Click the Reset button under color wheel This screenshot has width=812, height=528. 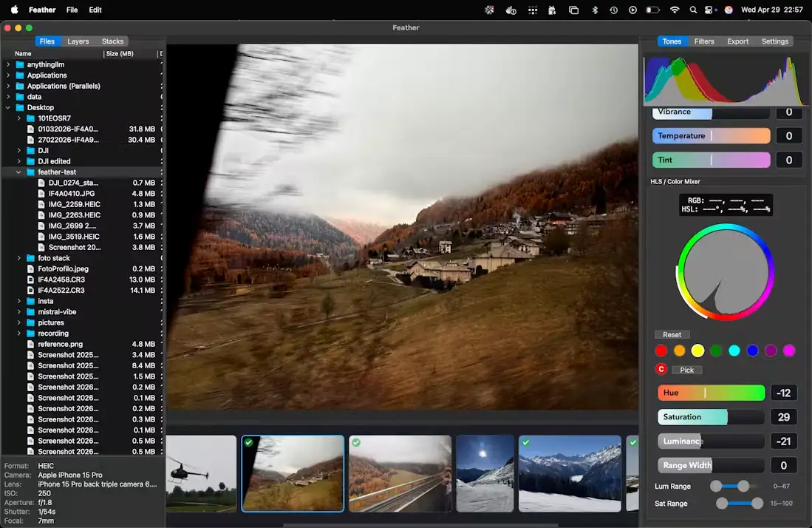pyautogui.click(x=672, y=335)
